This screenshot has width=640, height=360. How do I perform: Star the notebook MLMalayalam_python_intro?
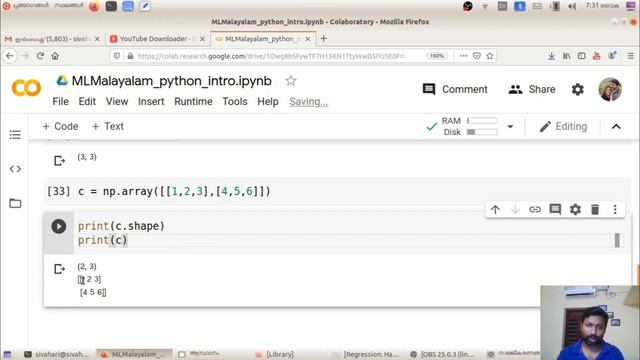point(291,81)
